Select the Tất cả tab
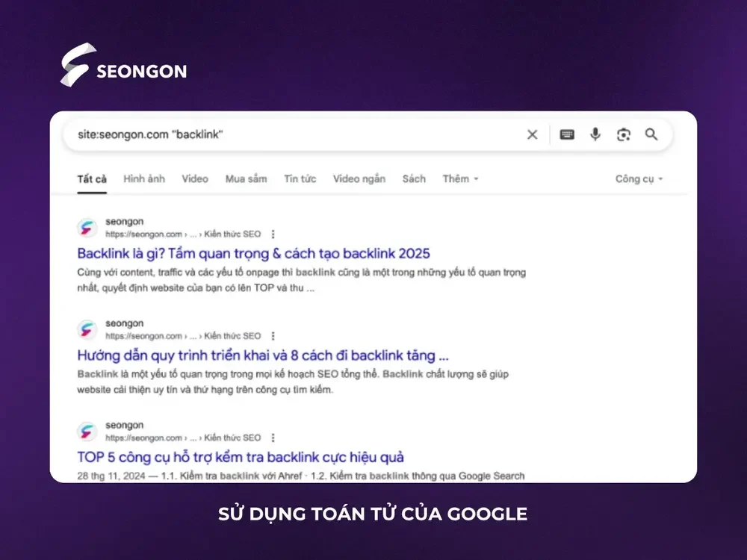This screenshot has height=560, width=747. 92,179
